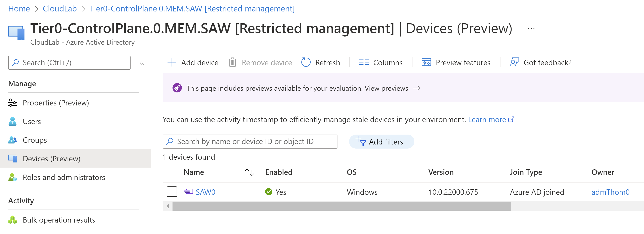Click the Preview features icon
644x234 pixels.
click(x=426, y=62)
